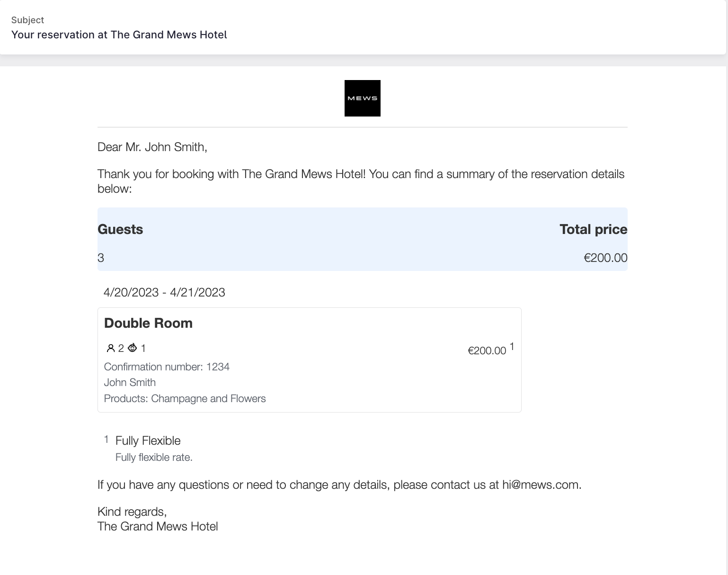
Task: Click the guest count number 3
Action: point(101,258)
